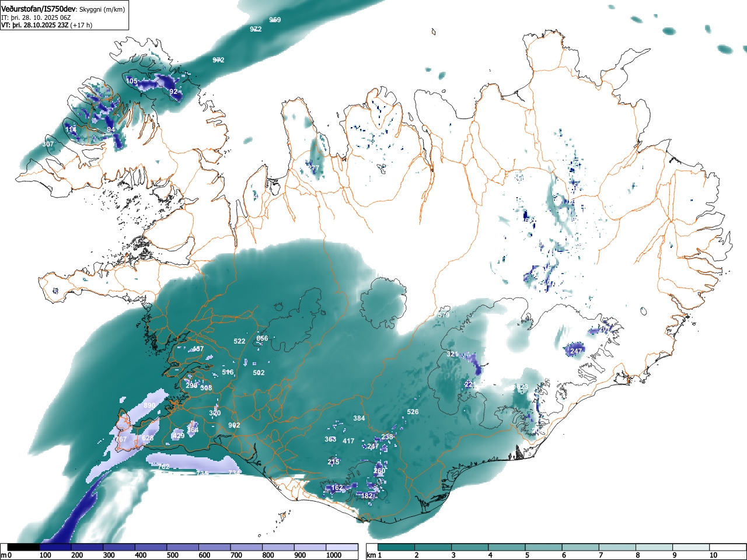
Task: Click the map value 114
Action: [x=71, y=129]
